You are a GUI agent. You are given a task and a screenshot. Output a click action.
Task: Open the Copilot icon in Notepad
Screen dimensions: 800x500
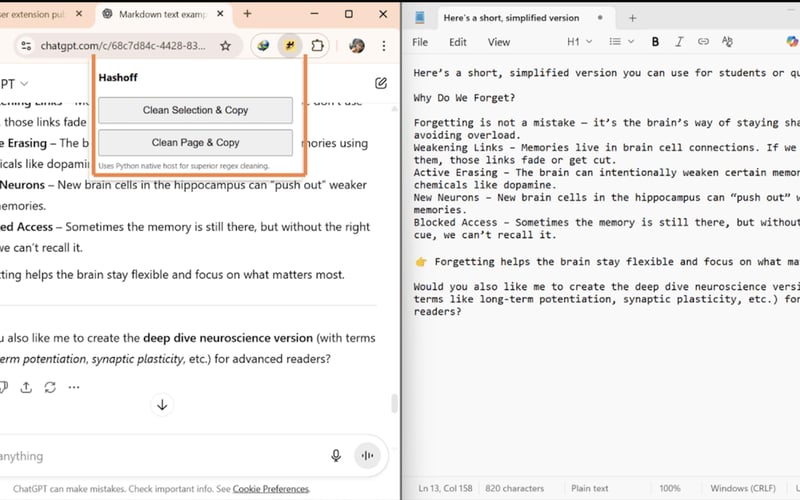pos(792,42)
